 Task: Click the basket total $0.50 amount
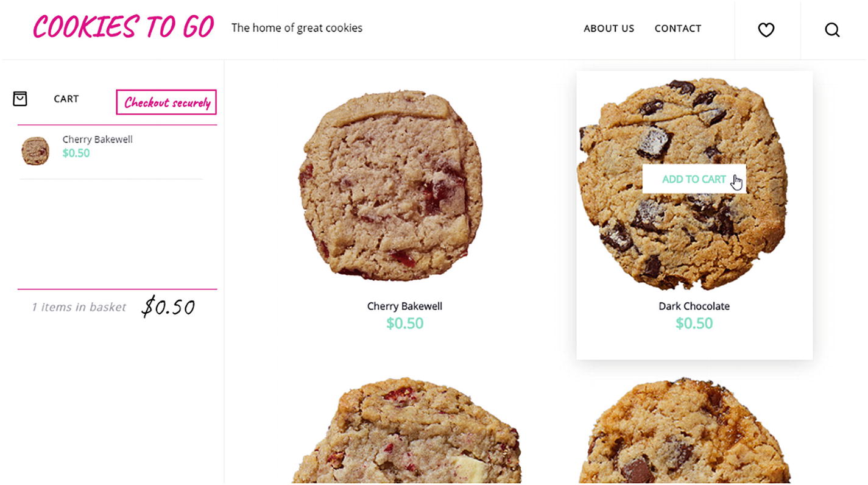point(168,306)
